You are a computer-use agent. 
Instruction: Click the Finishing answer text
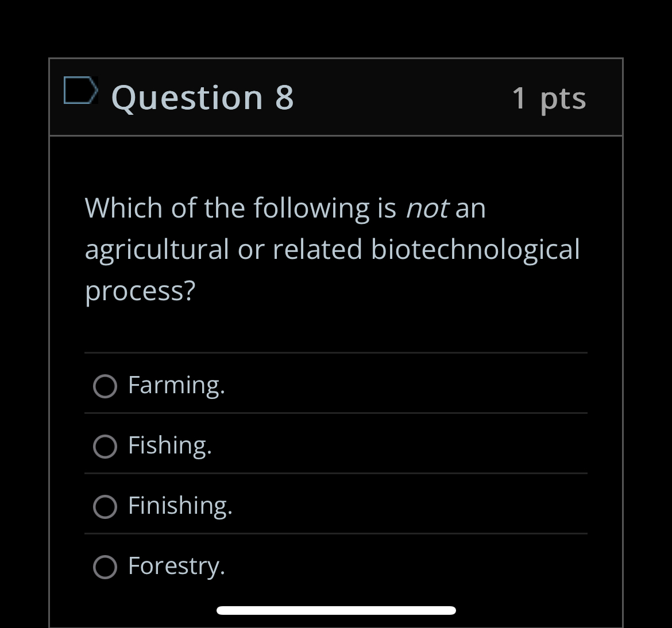[180, 506]
